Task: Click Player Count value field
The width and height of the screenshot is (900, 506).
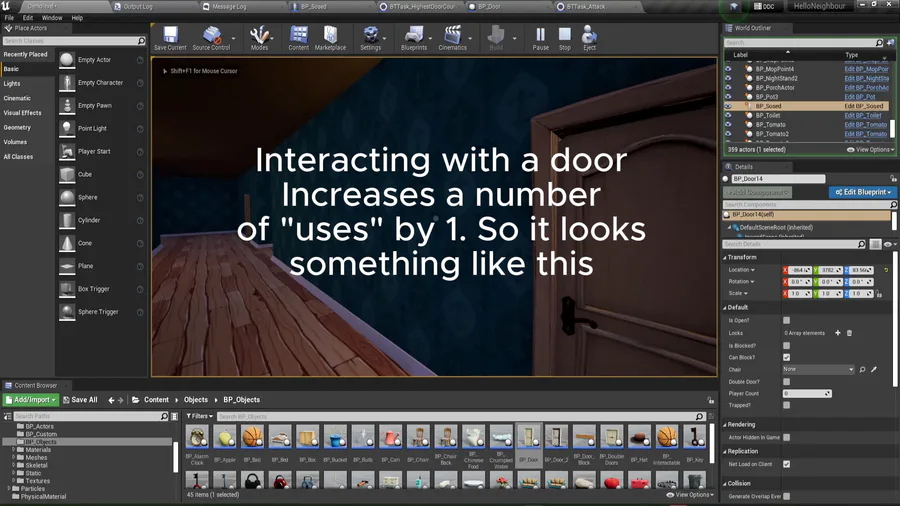Action: click(807, 394)
